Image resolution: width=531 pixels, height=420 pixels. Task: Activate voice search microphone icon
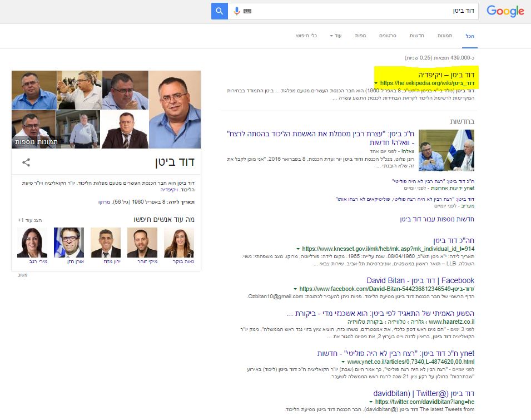tap(237, 11)
